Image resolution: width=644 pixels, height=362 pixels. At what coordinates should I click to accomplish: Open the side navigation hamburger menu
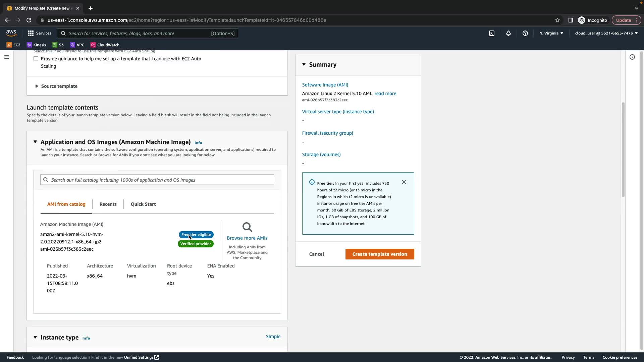[6, 57]
